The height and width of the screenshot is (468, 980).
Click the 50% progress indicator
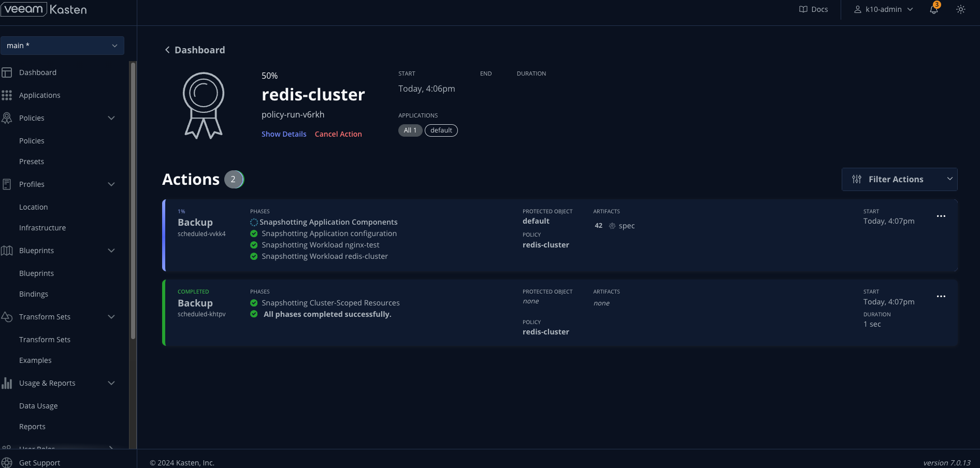(x=270, y=76)
